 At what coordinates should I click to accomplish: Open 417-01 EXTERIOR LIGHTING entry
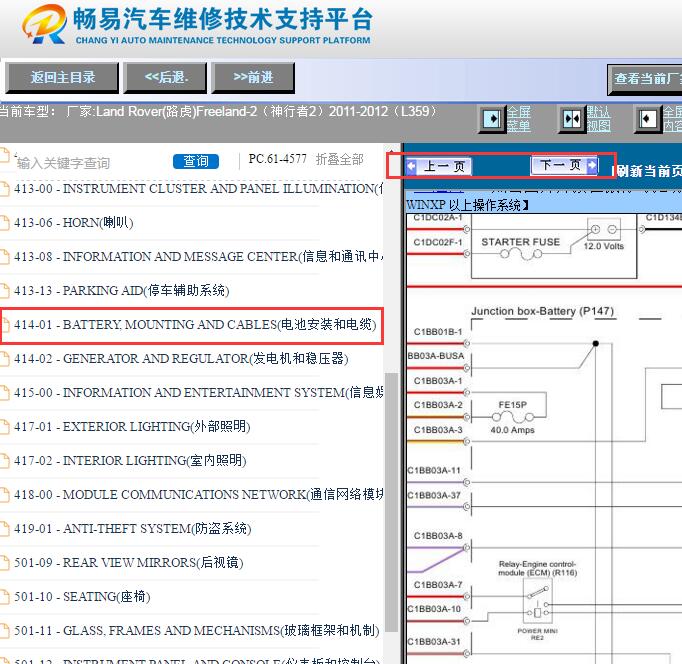(x=132, y=427)
